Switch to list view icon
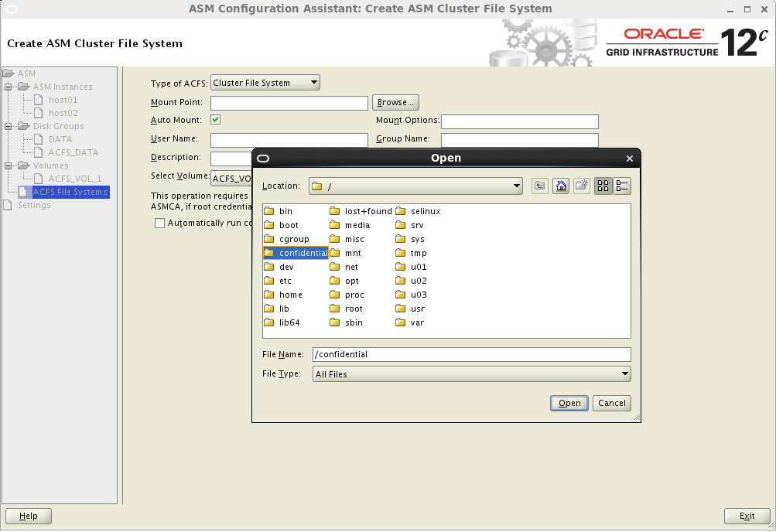 pyautogui.click(x=603, y=186)
